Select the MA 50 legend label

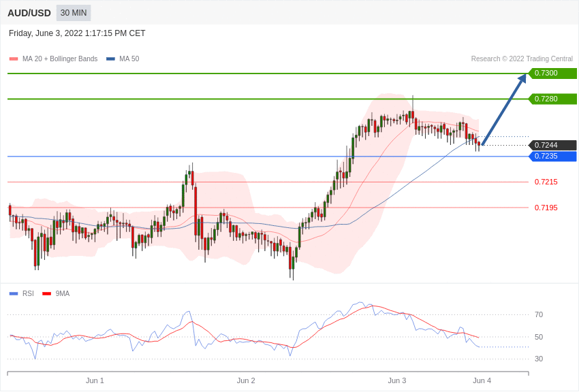tap(129, 59)
